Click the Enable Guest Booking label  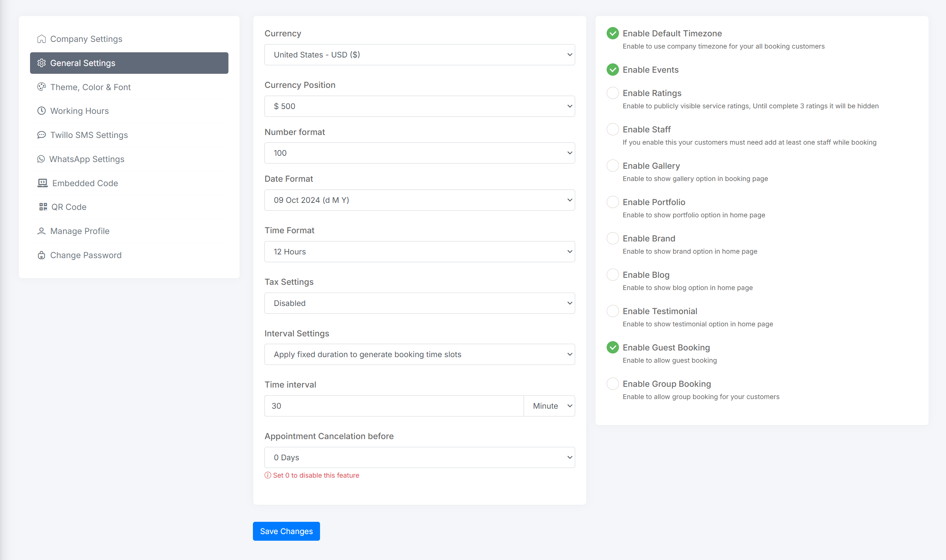pyautogui.click(x=666, y=347)
